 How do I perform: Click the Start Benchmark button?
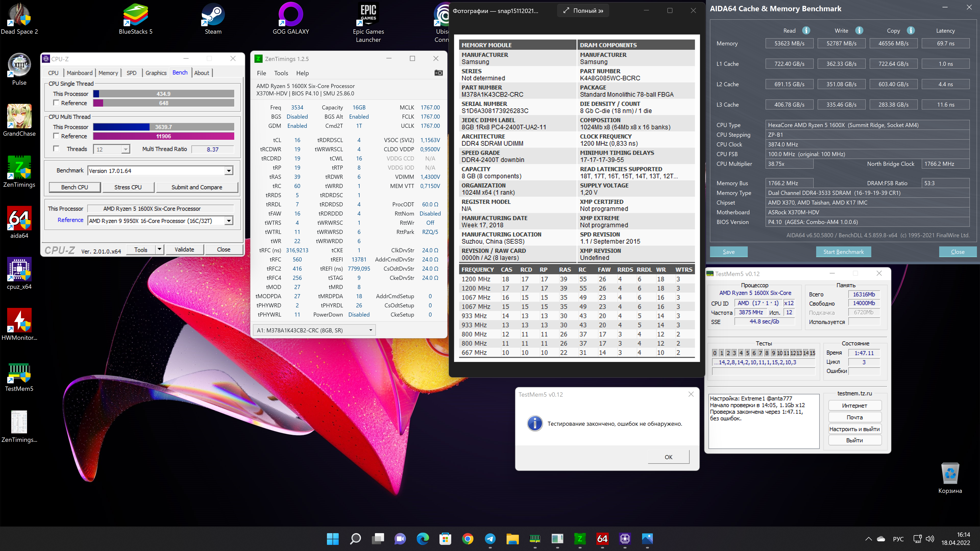[x=843, y=252]
